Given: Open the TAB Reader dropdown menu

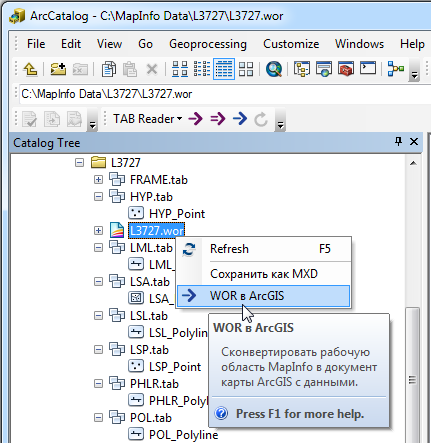Looking at the screenshot, I should pyautogui.click(x=148, y=119).
